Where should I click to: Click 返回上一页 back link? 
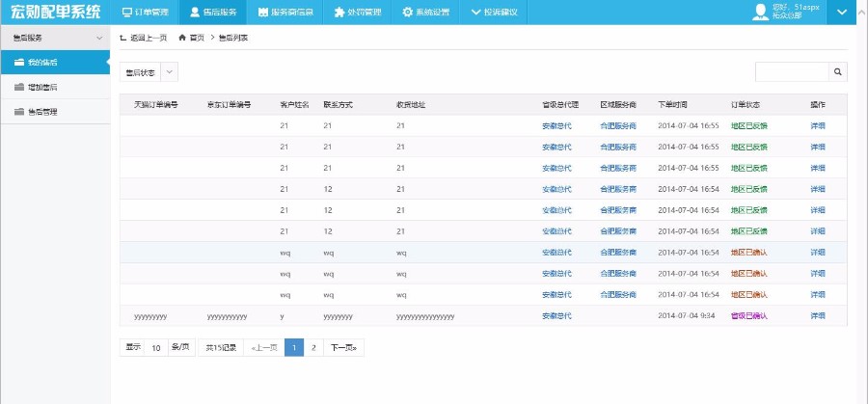pyautogui.click(x=144, y=38)
